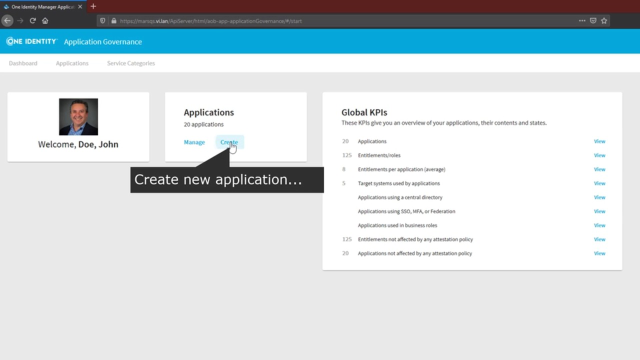The height and width of the screenshot is (360, 640).
Task: Click the tracking protection shield icon
Action: (102, 21)
